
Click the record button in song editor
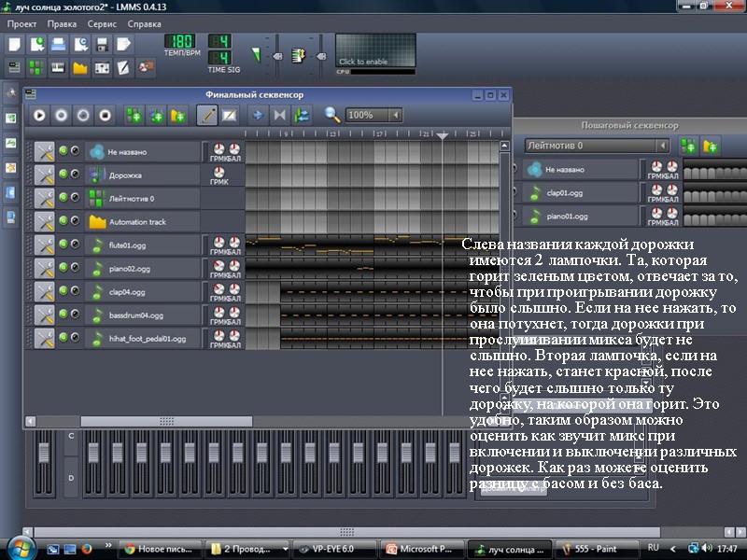[62, 115]
